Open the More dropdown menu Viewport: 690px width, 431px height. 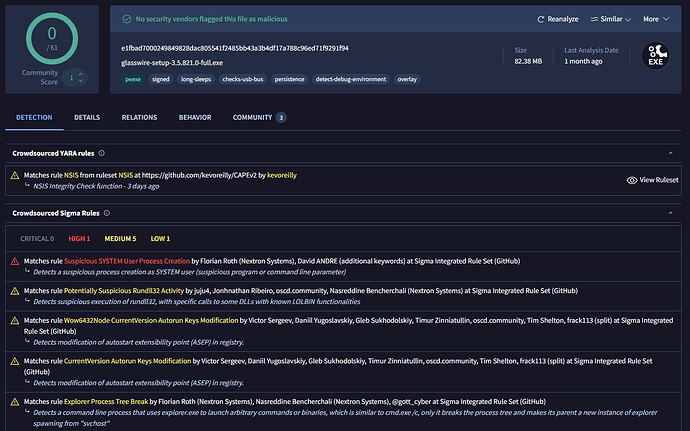pyautogui.click(x=656, y=19)
